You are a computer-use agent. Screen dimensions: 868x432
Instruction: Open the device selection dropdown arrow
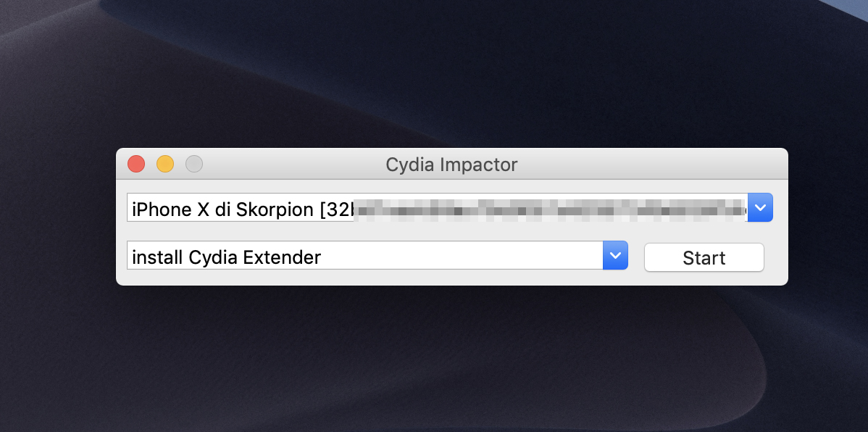coord(760,208)
